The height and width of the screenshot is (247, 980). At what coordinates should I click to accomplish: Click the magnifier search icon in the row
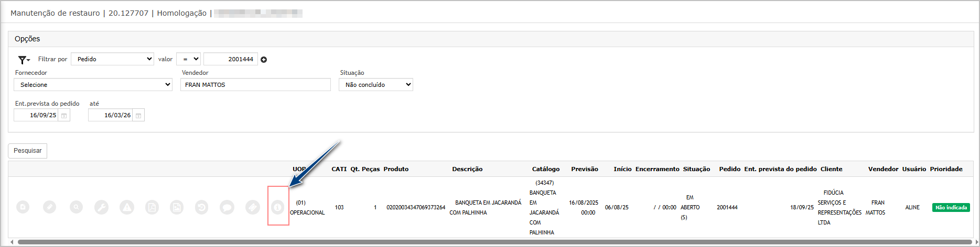point(76,208)
